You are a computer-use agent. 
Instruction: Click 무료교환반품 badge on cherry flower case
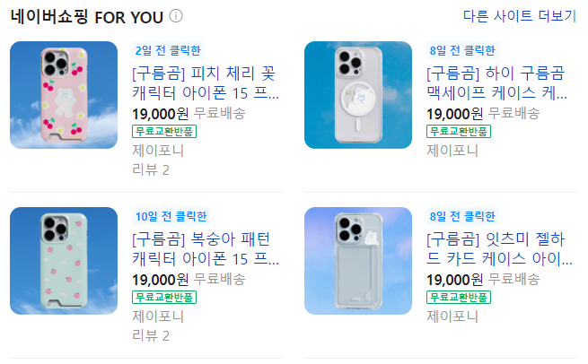[164, 132]
